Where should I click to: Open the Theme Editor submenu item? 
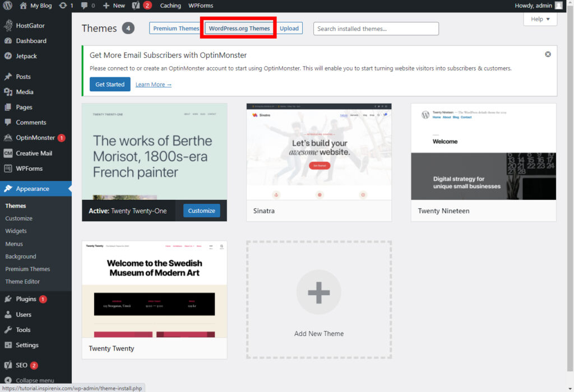[22, 282]
